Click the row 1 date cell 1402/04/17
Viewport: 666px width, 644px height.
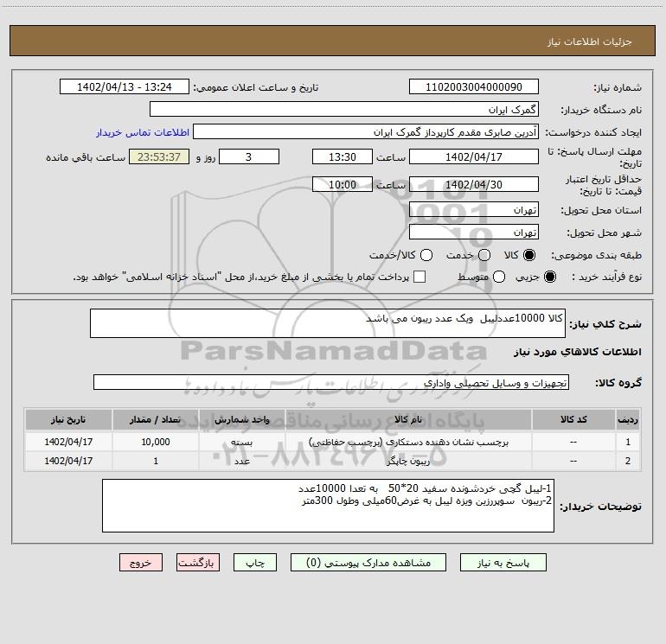coord(68,442)
